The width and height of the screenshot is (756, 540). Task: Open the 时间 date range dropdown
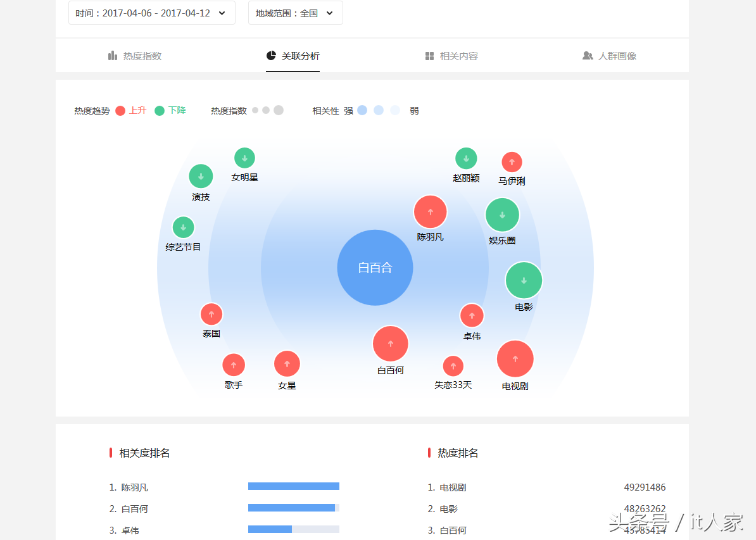(x=151, y=12)
